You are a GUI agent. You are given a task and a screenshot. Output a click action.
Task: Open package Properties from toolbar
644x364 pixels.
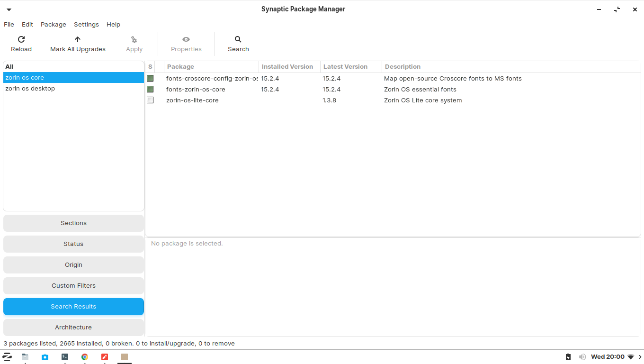(186, 44)
